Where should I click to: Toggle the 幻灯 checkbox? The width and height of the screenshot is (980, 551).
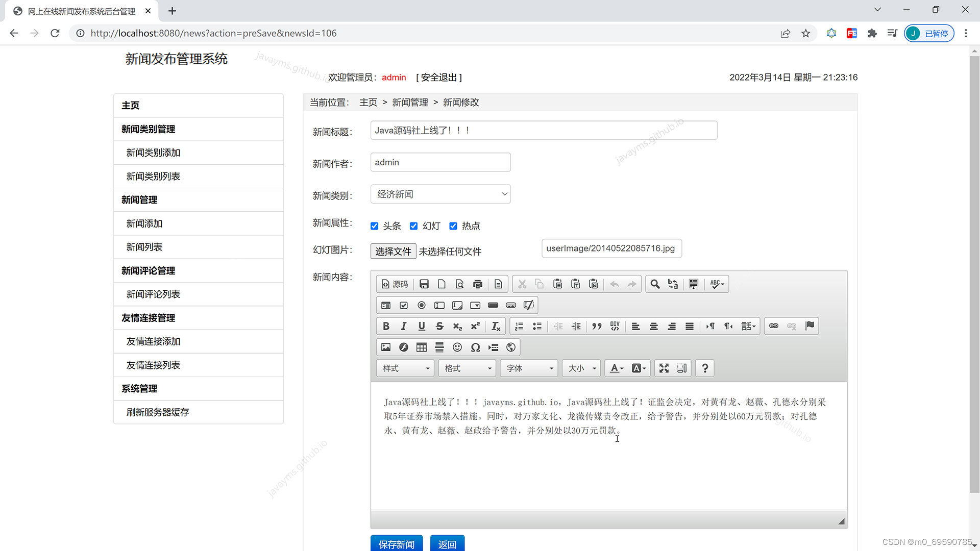[x=414, y=226]
